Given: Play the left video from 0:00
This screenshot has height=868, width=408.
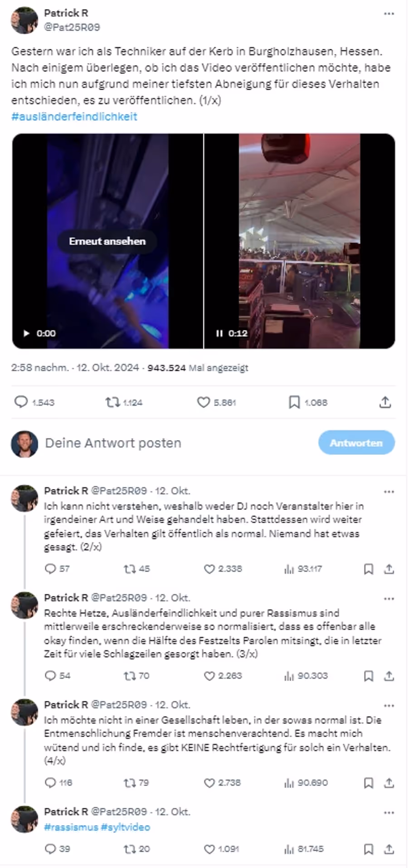Looking at the screenshot, I should pos(26,333).
